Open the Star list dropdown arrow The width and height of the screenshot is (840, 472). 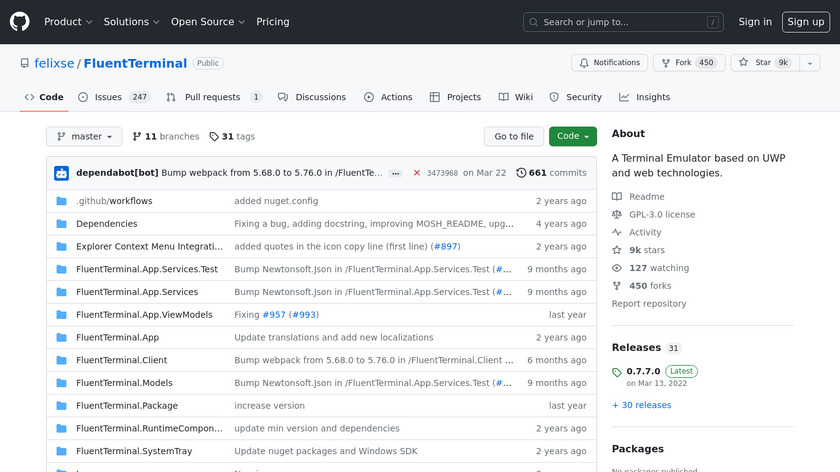[809, 63]
